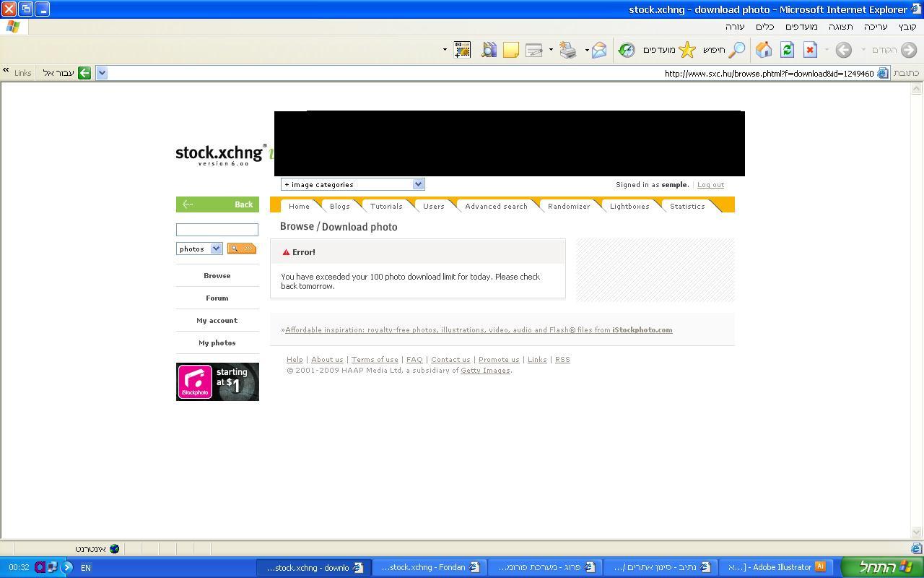Screen dimensions: 924x578
Task: Click the Forward navigation arrow in toolbar
Action: [843, 50]
